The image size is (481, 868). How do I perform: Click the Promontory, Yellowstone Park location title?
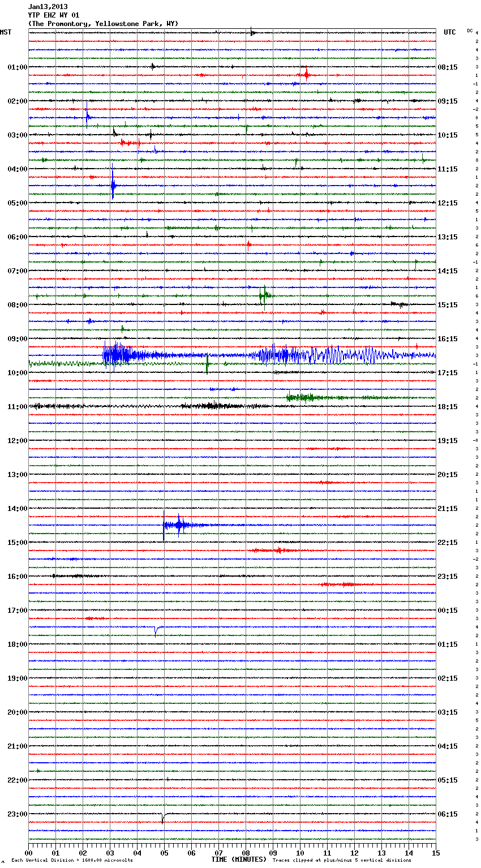click(103, 24)
